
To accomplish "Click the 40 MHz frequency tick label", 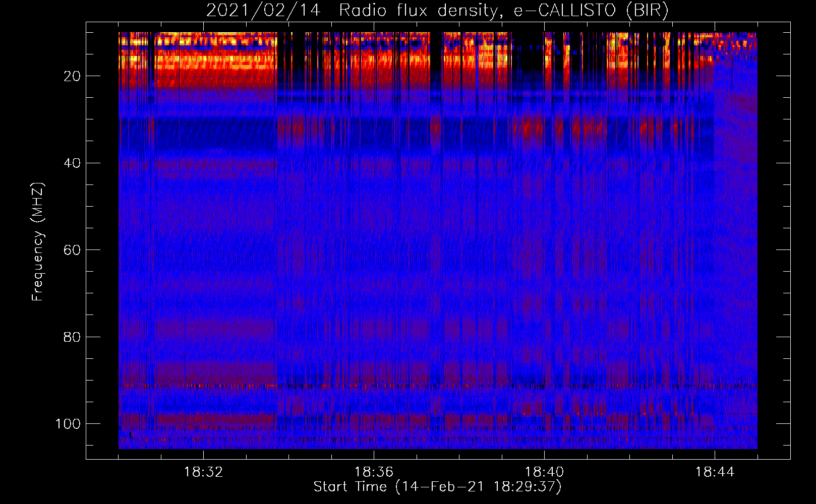I will pos(72,163).
